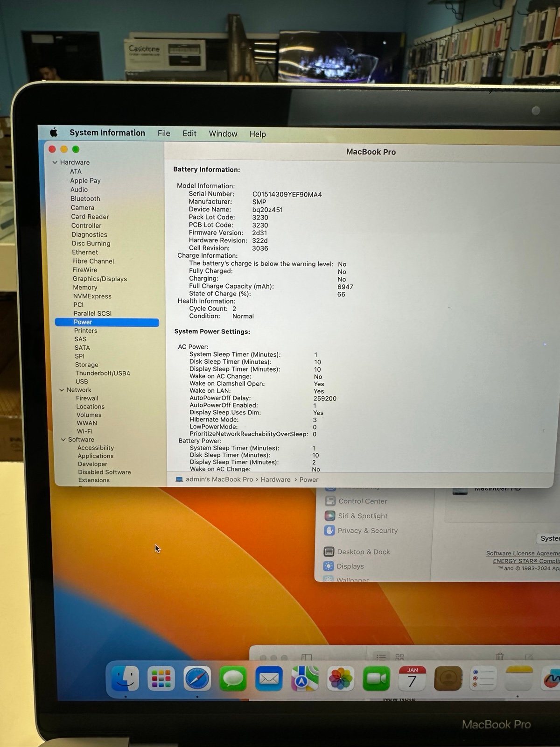Open Messages from the Dock
The height and width of the screenshot is (747, 560).
[x=233, y=678]
